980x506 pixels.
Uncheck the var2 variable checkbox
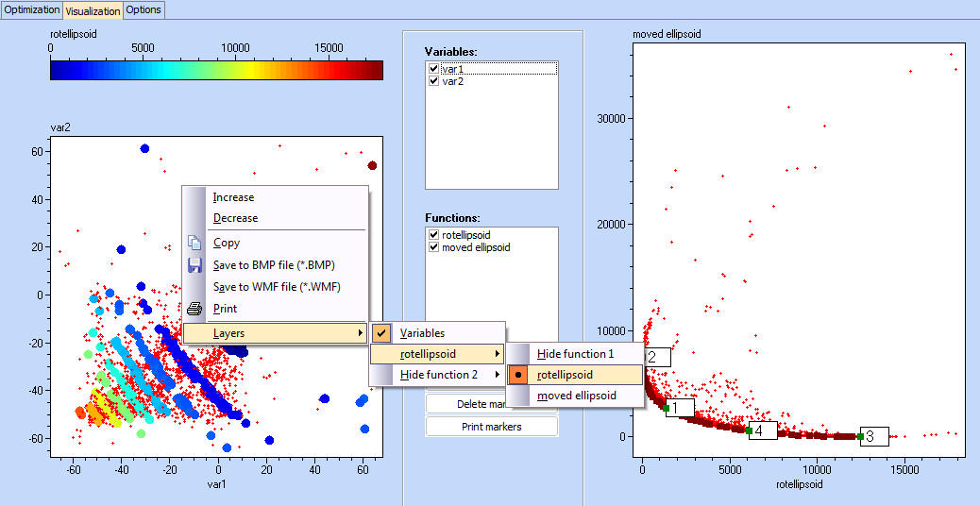(x=433, y=81)
